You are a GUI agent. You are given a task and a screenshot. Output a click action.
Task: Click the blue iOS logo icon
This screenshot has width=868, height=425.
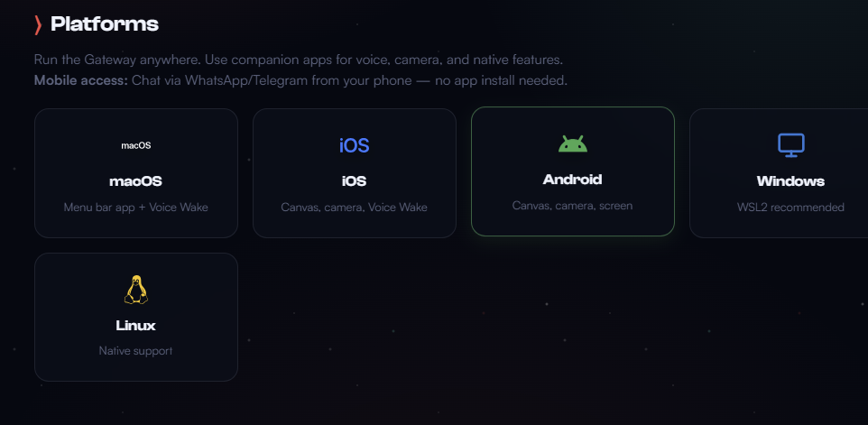click(354, 145)
